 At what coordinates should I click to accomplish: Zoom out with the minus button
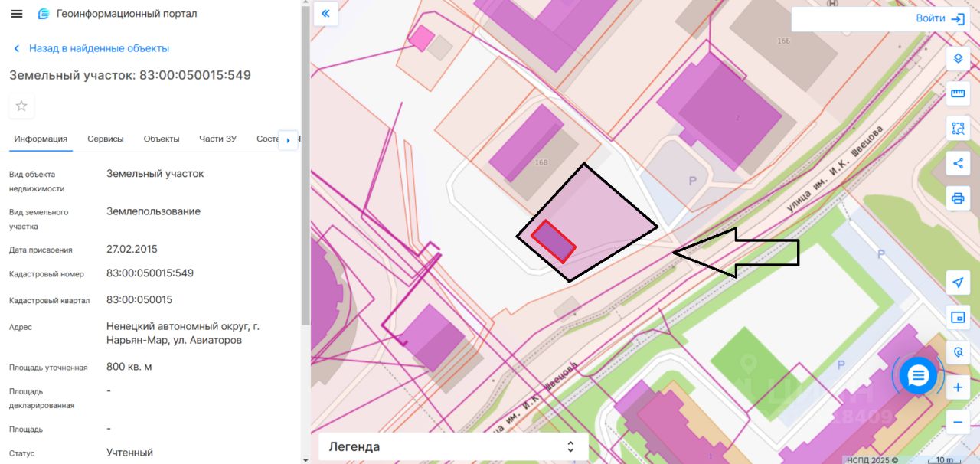pos(958,422)
